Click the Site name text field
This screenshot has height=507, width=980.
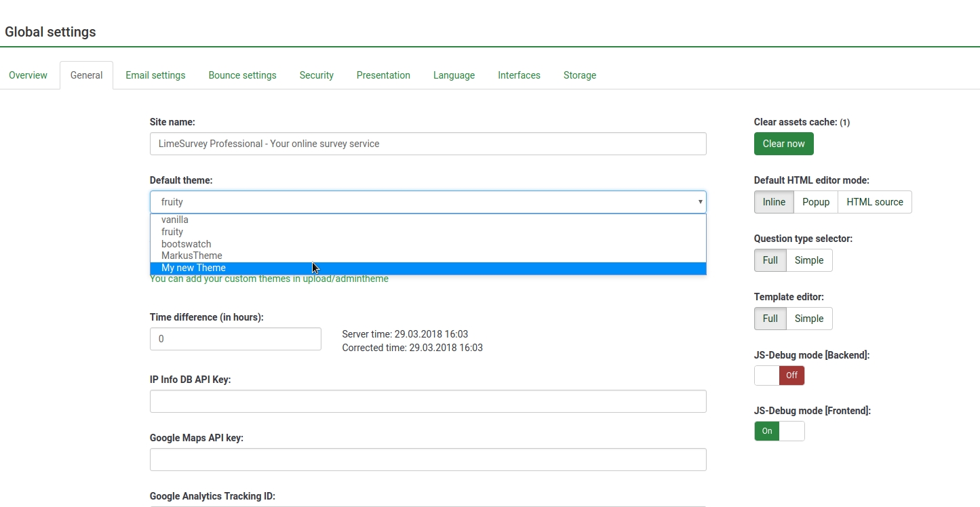pos(427,144)
